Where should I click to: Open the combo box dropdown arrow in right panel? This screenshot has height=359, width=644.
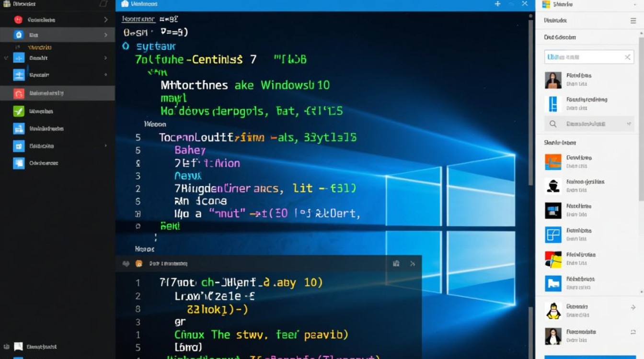click(x=629, y=123)
